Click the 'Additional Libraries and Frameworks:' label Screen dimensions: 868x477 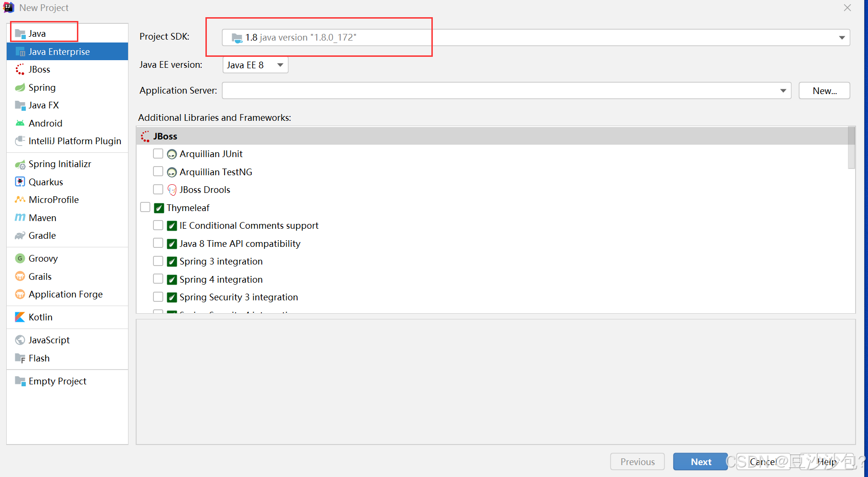click(214, 117)
